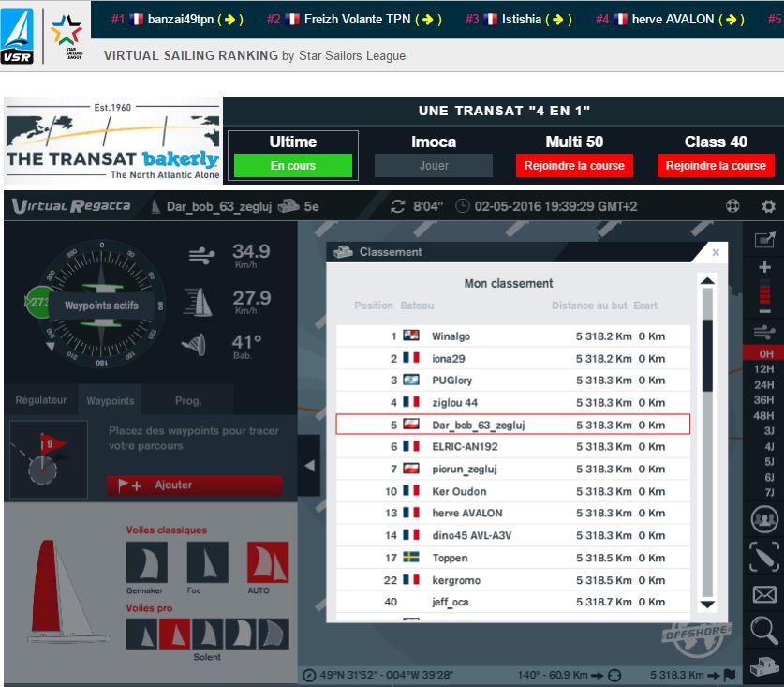Zoom out with the minus icon

coord(764,311)
